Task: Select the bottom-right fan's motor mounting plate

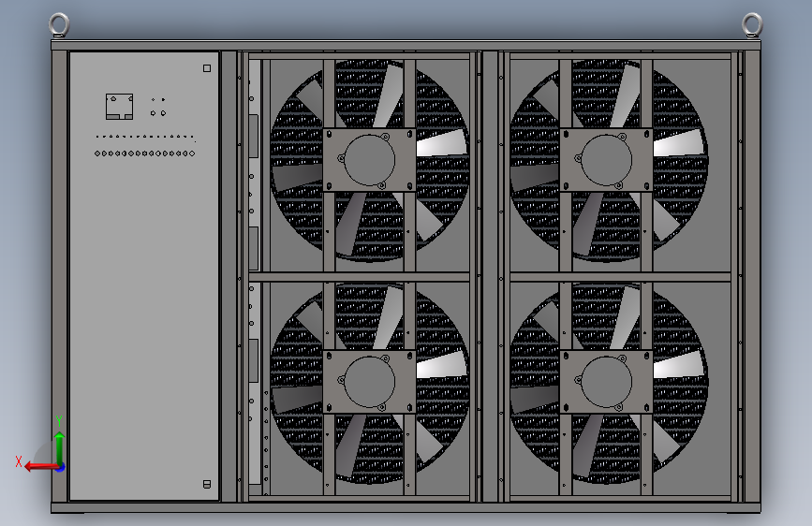Action: (606, 382)
